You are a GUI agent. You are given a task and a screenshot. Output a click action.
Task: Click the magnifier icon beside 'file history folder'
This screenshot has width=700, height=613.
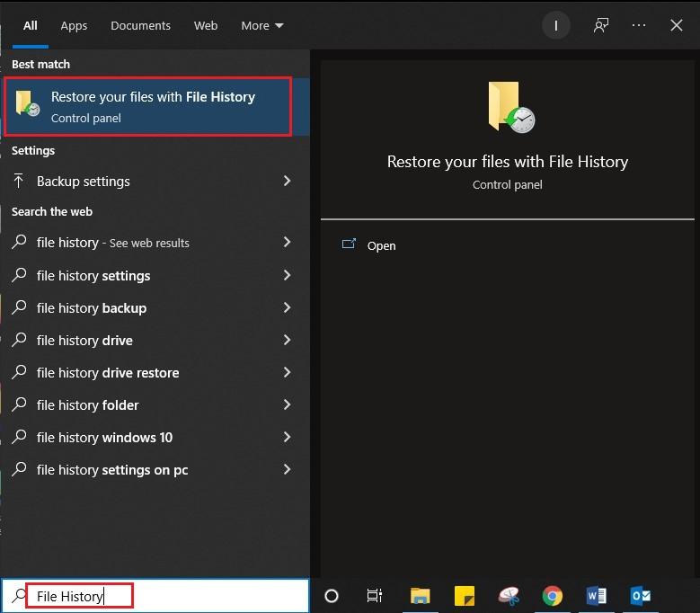tap(19, 404)
